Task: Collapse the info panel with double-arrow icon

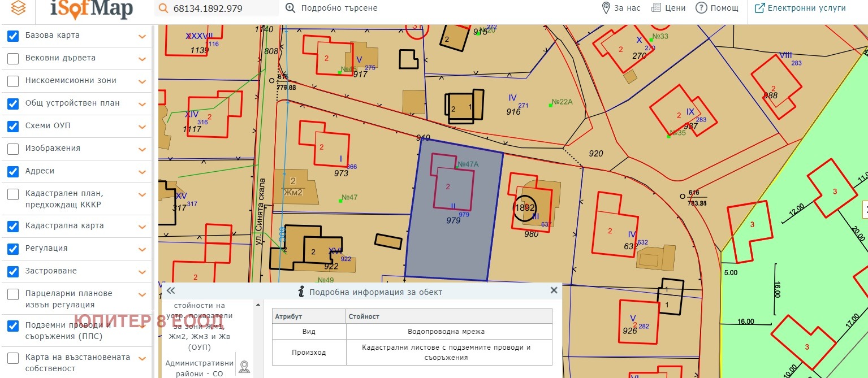Action: [171, 290]
